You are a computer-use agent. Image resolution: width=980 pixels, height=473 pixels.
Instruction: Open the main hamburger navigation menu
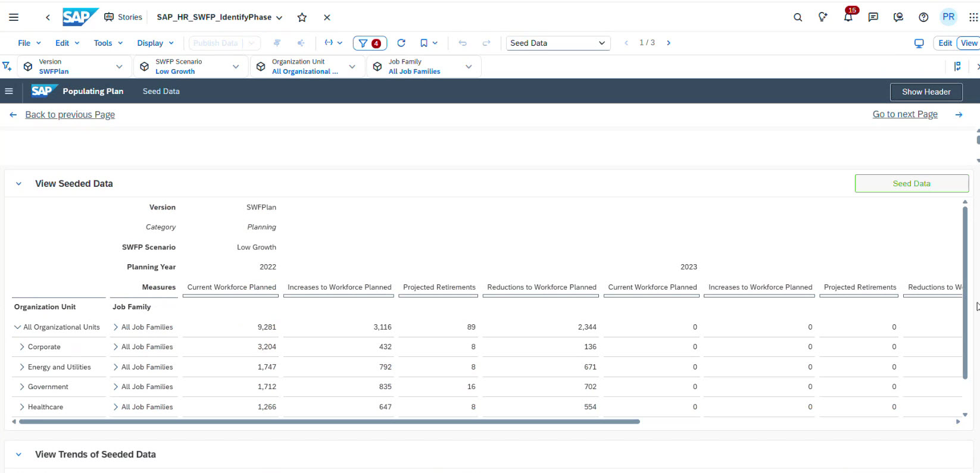pyautogui.click(x=14, y=17)
